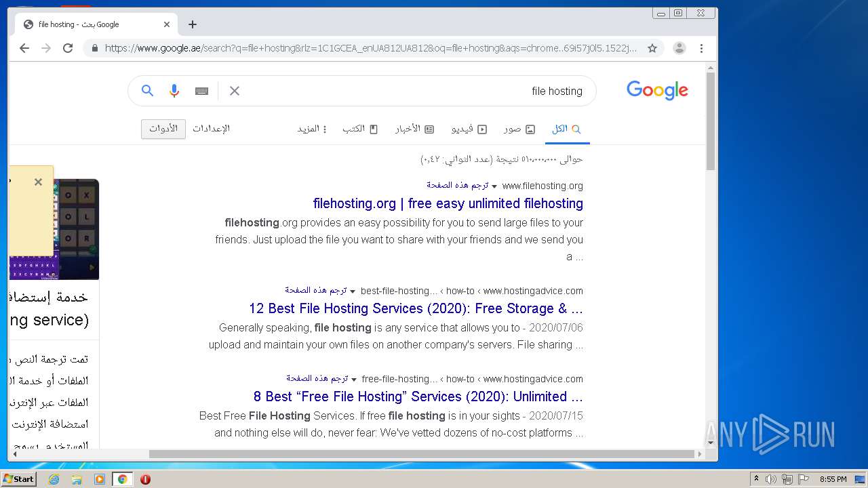
Task: Click the word game thumbnail image
Action: pos(79,229)
